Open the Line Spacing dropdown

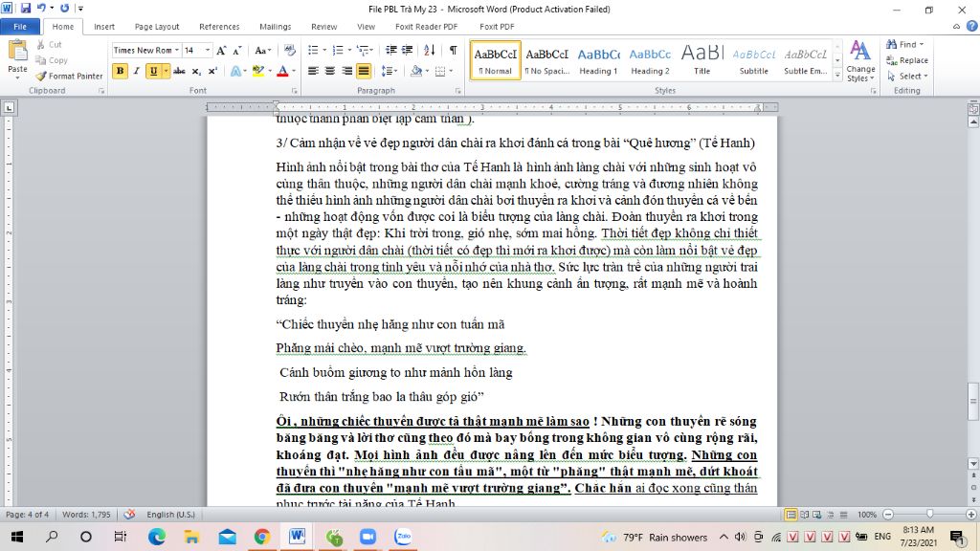click(x=389, y=71)
